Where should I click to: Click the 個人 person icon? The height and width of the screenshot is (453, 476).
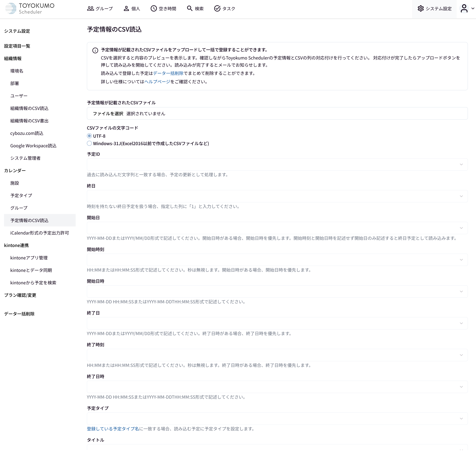pyautogui.click(x=126, y=8)
